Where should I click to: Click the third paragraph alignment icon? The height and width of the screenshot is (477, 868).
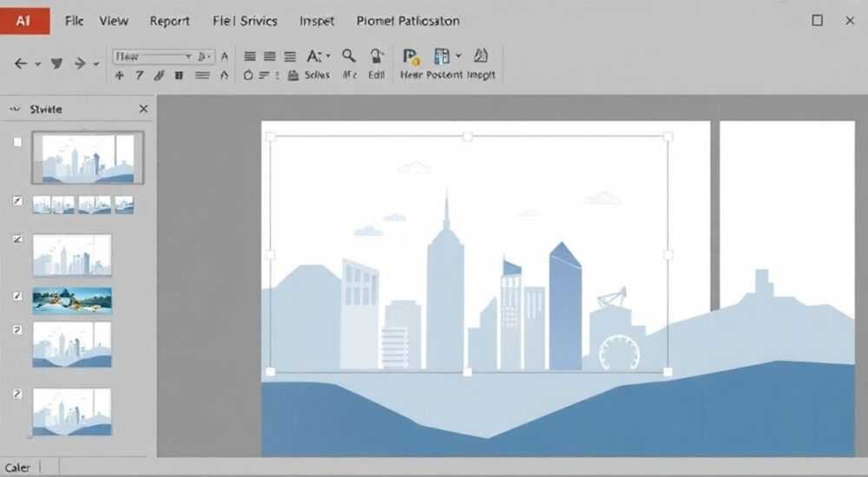tap(290, 56)
